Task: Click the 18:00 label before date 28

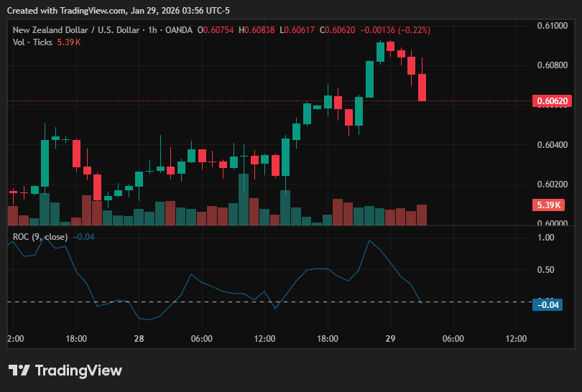Action: pos(76,339)
